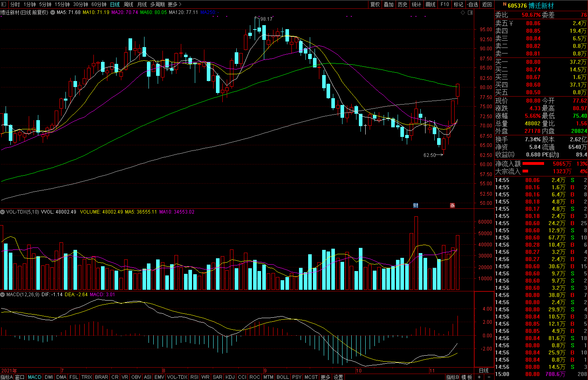Open the 画线 drawing tools
The width and height of the screenshot is (588, 380).
tap(431, 4)
